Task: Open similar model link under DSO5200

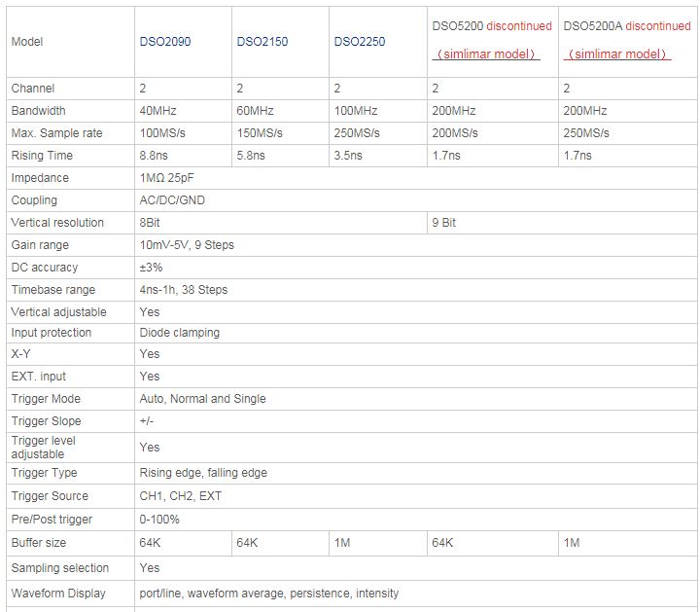Action: point(486,54)
